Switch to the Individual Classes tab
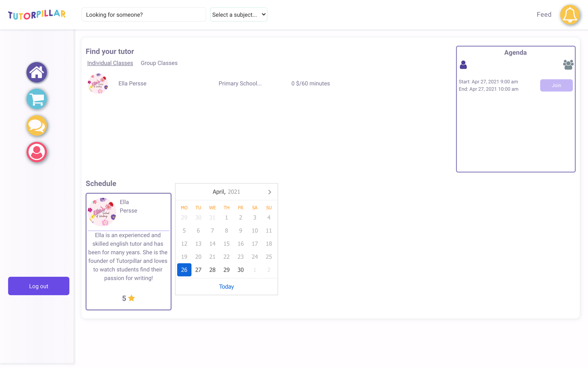588x368 pixels. pyautogui.click(x=110, y=63)
